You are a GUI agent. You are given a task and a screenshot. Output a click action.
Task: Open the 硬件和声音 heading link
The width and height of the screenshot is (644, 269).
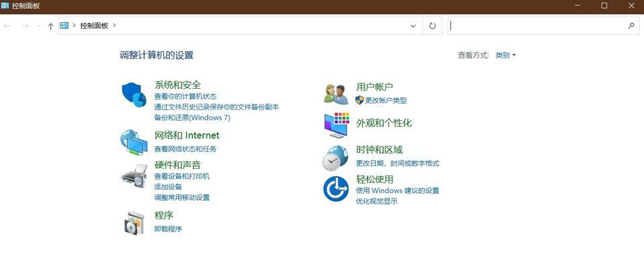pos(177,165)
